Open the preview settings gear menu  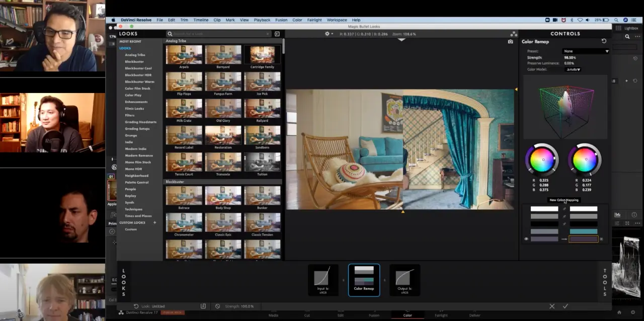click(328, 34)
